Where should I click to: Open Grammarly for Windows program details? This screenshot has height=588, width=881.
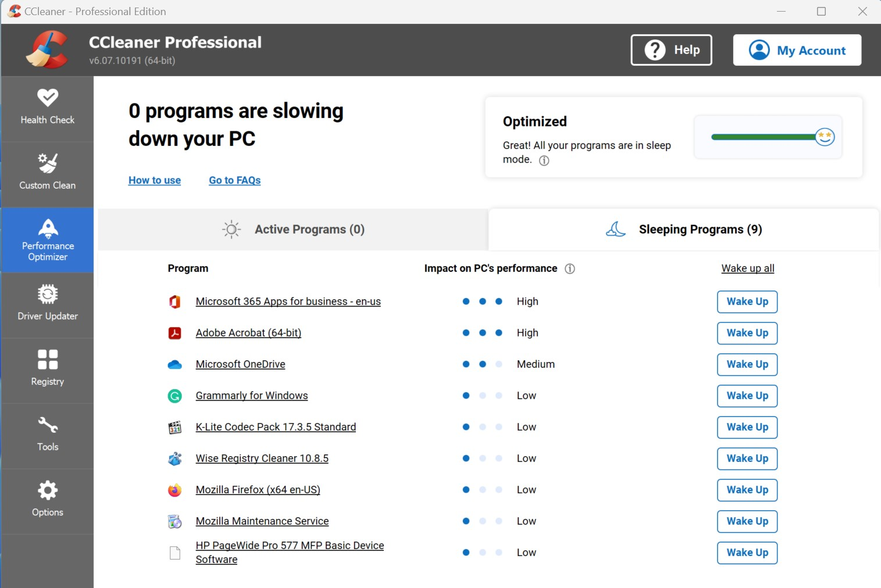pyautogui.click(x=252, y=396)
